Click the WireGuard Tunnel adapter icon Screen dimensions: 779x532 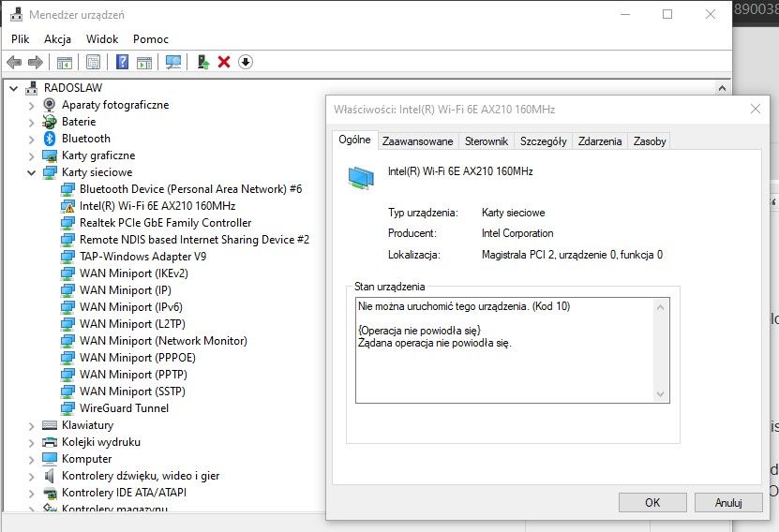pos(67,408)
